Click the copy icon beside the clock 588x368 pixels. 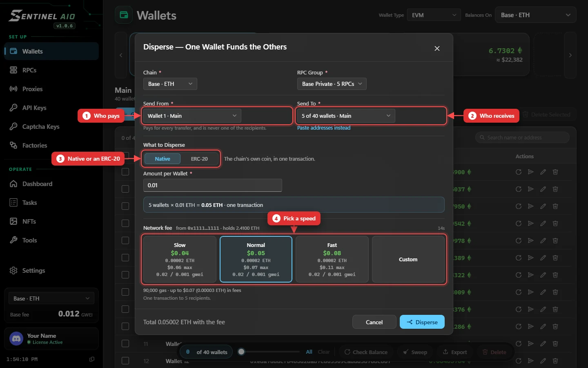92,359
